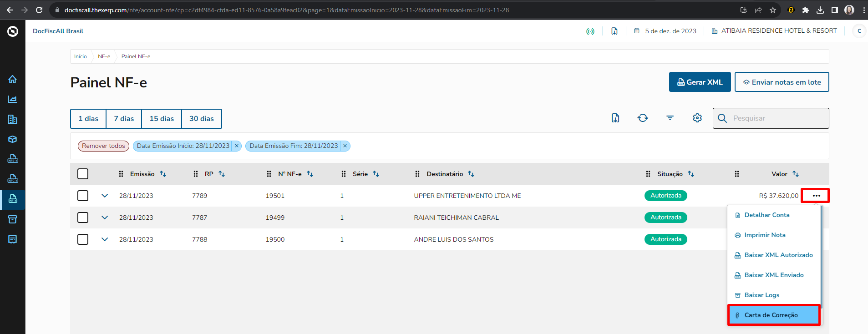Check the row for NF-e 19501

coord(83,196)
